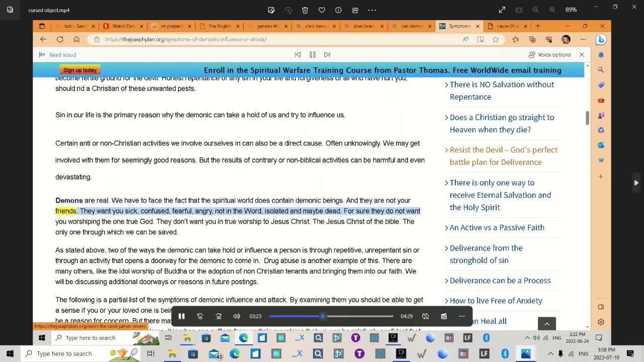The height and width of the screenshot is (362, 644).
Task: Skip to previous paragraph in Read aloud
Action: pos(298,54)
